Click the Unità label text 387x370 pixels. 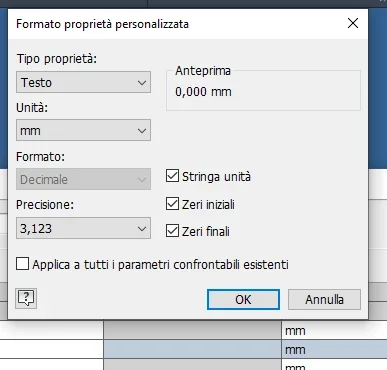coord(32,108)
